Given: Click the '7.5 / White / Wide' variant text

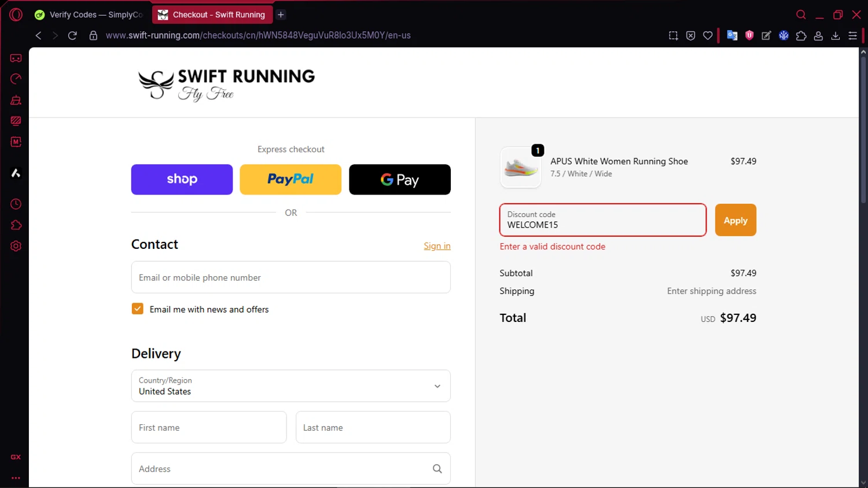Looking at the screenshot, I should [x=581, y=174].
